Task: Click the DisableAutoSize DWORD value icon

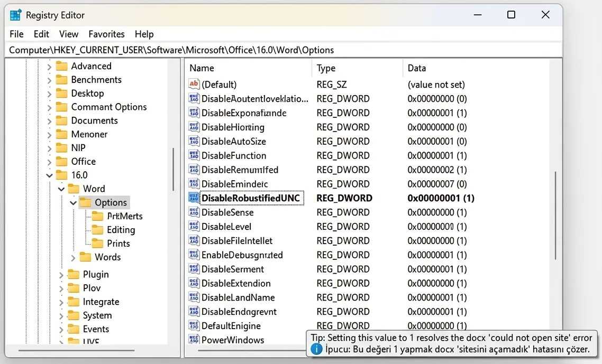Action: 194,142
